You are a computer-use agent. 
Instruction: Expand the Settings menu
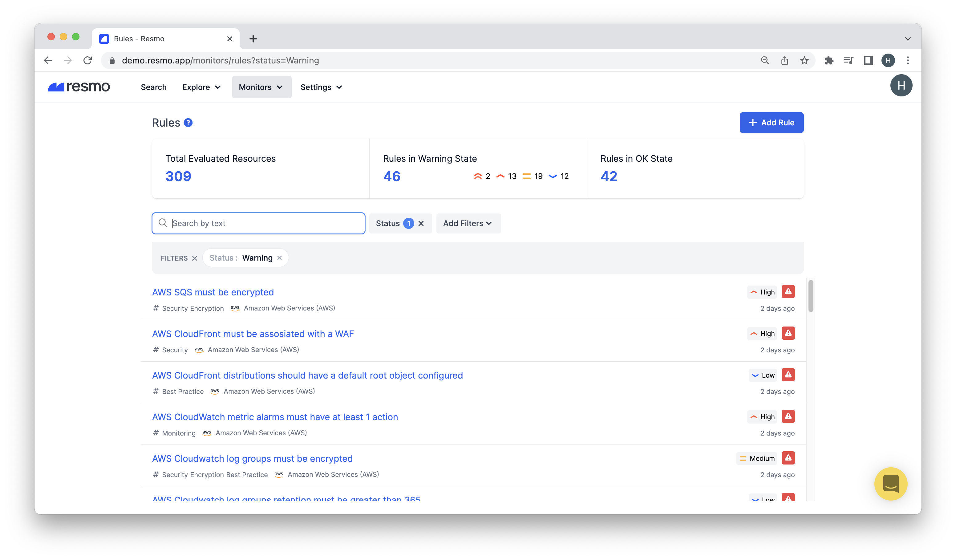pos(321,87)
